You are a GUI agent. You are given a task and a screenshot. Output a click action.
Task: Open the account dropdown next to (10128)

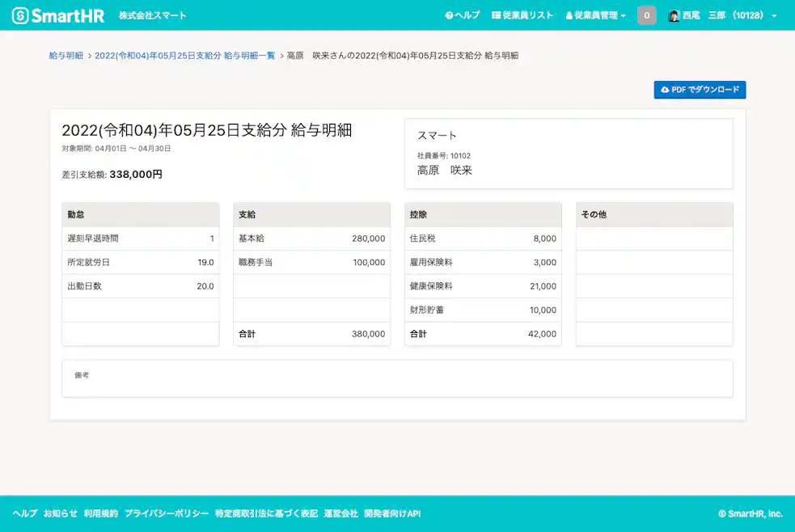point(774,14)
